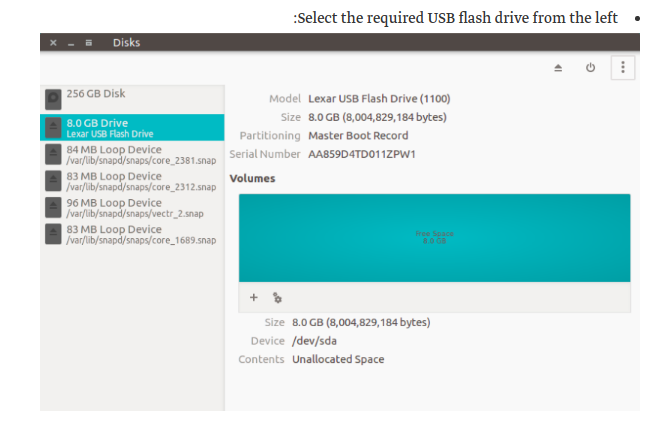Click the drive Size value beside Partitioning

(377, 117)
